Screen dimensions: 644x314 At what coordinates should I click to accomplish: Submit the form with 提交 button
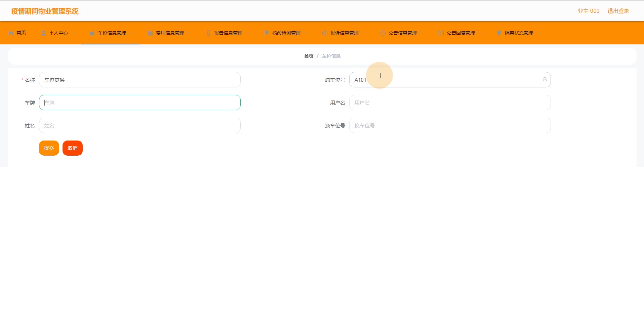point(49,148)
